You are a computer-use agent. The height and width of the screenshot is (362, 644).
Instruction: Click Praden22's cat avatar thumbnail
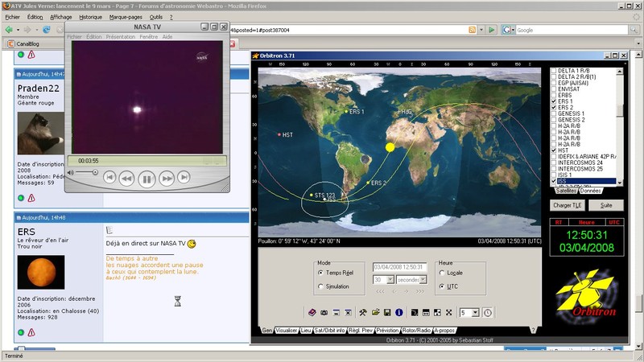pyautogui.click(x=41, y=133)
